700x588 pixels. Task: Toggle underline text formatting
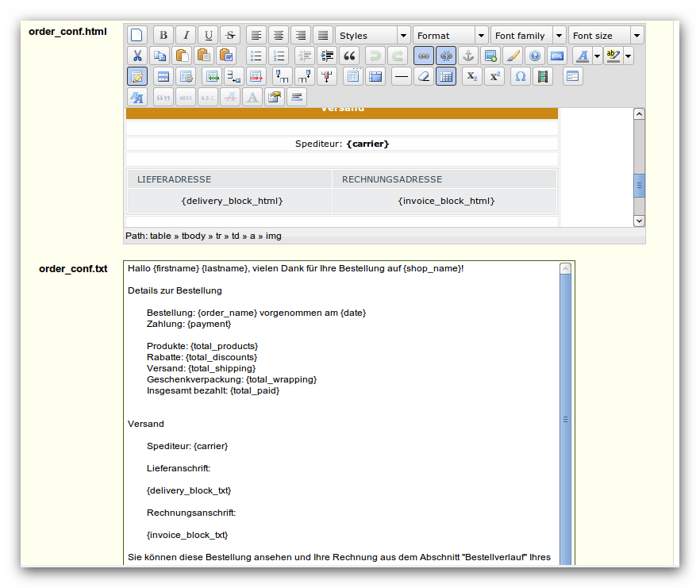tap(208, 35)
